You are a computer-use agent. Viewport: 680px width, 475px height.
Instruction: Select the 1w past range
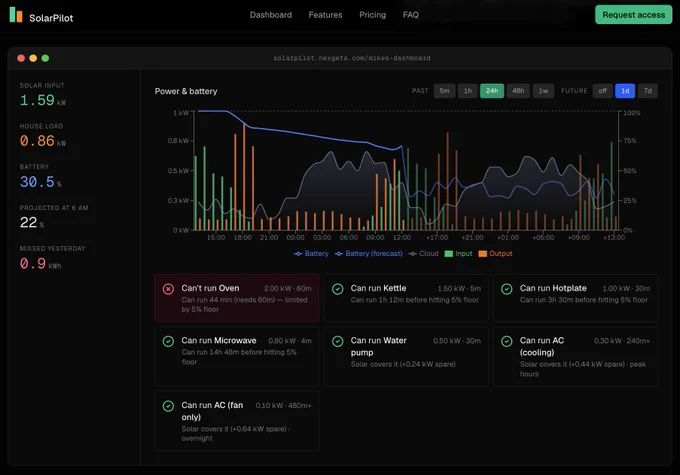tap(543, 91)
